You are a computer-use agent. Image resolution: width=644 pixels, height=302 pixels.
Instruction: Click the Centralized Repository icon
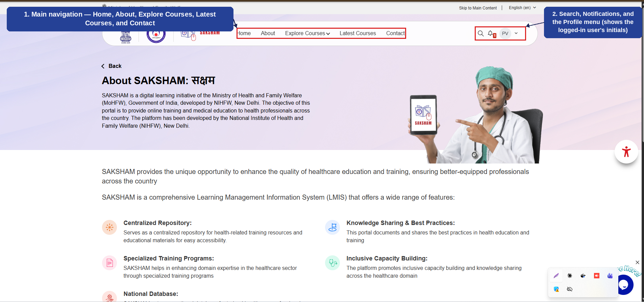(109, 227)
